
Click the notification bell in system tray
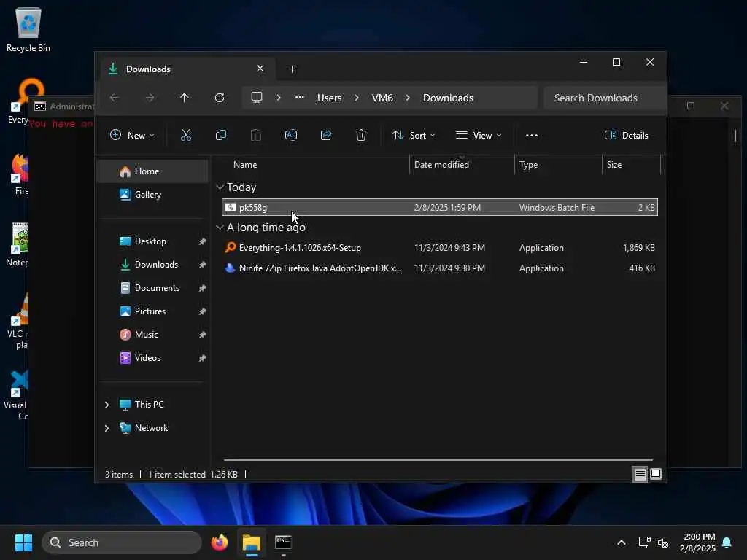pos(727,542)
